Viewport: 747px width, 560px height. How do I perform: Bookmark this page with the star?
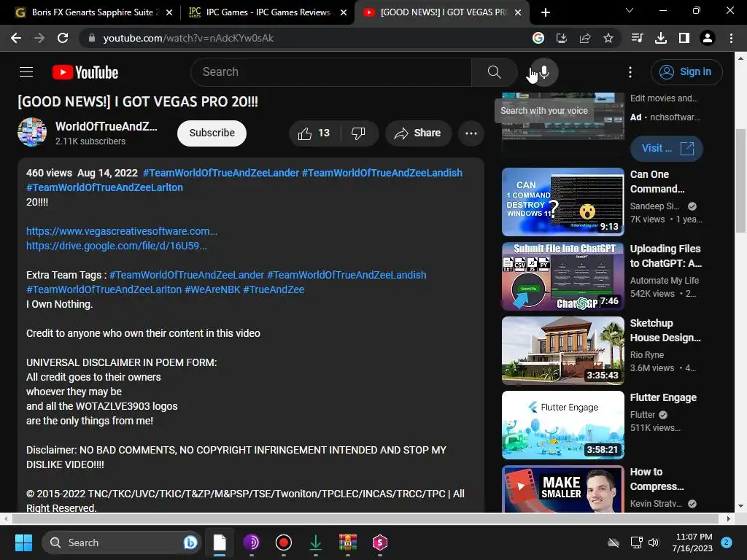click(x=608, y=38)
